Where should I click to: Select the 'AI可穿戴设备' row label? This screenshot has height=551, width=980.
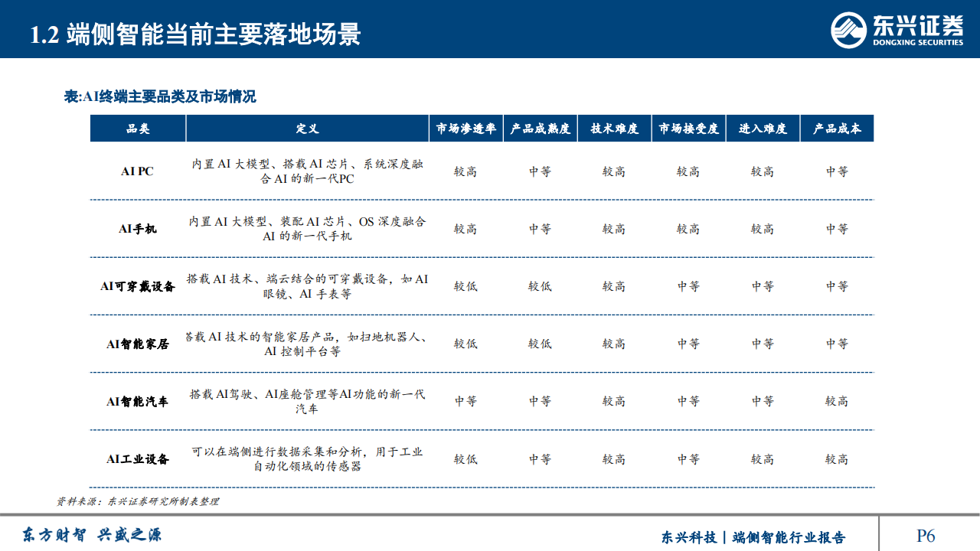(138, 286)
